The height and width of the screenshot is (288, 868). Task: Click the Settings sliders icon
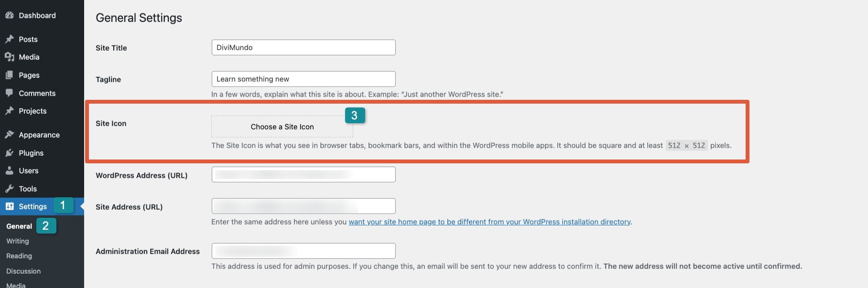click(10, 206)
